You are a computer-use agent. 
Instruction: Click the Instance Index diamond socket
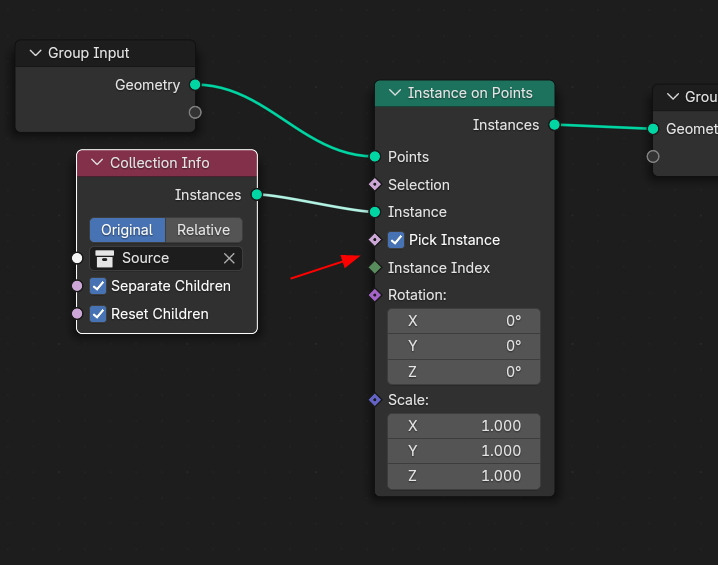[375, 267]
